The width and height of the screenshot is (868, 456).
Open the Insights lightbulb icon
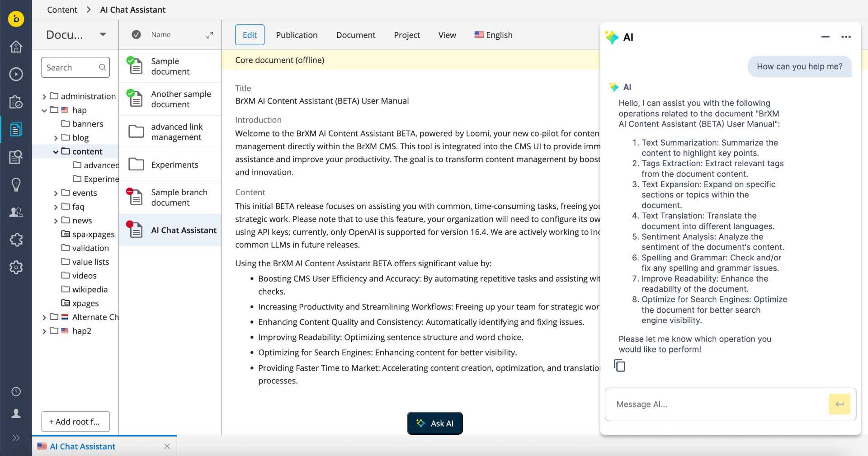(16, 184)
